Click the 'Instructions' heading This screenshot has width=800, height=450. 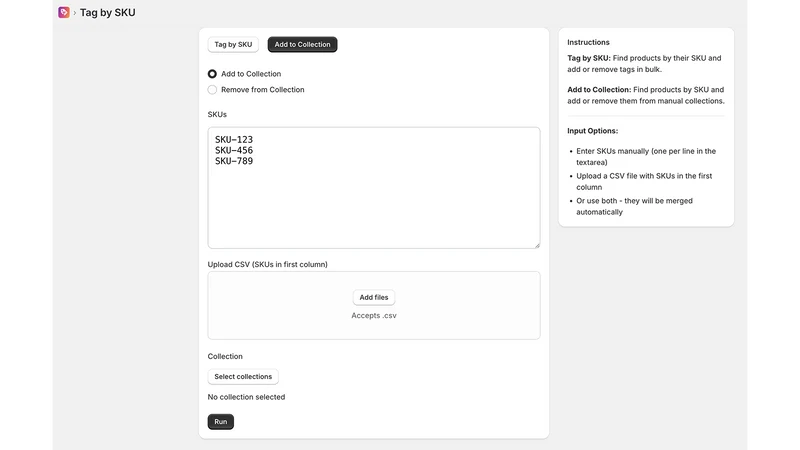coord(588,42)
